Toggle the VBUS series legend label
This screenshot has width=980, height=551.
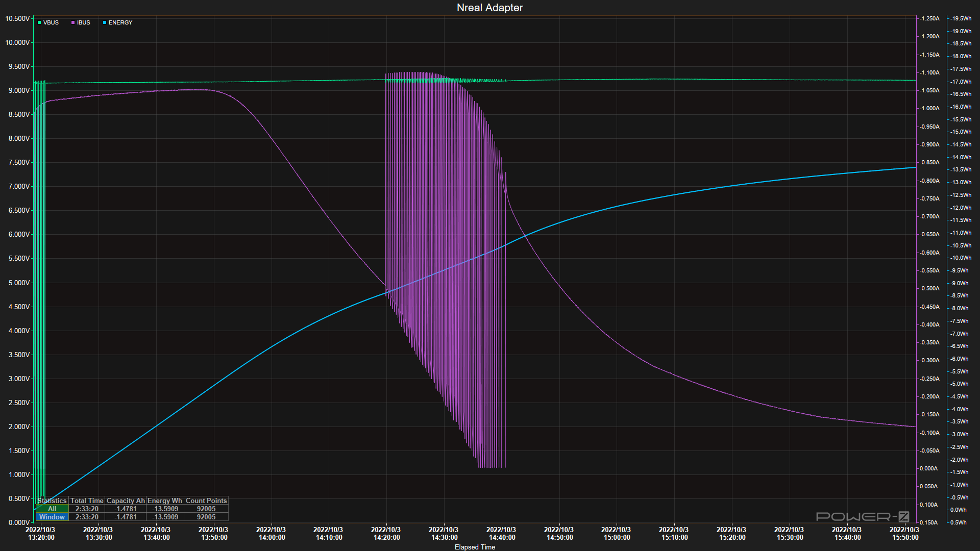(x=51, y=23)
